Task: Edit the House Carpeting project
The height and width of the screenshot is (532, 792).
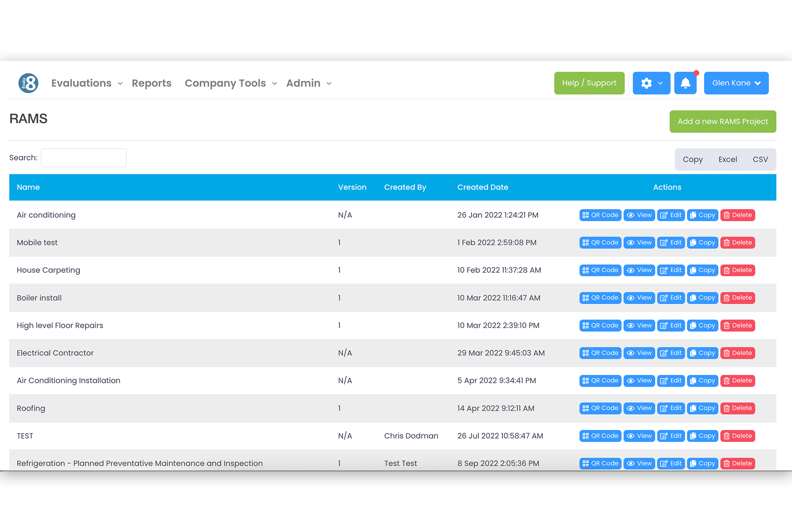Action: [670, 270]
